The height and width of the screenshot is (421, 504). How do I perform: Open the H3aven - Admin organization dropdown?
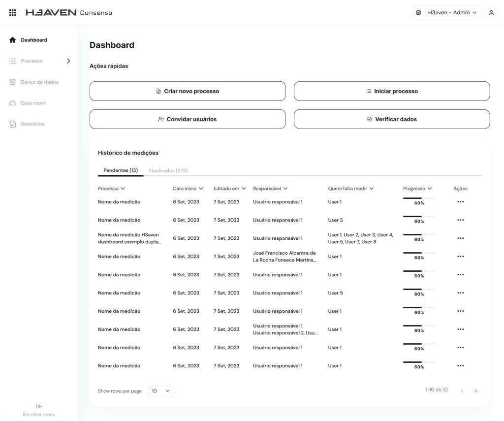point(446,13)
